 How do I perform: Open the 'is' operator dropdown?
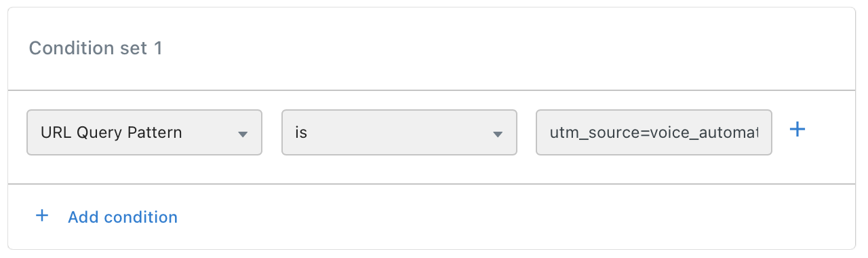399,132
